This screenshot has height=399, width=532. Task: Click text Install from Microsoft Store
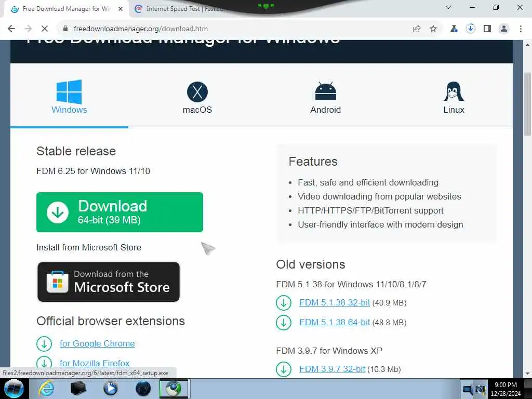coord(89,247)
